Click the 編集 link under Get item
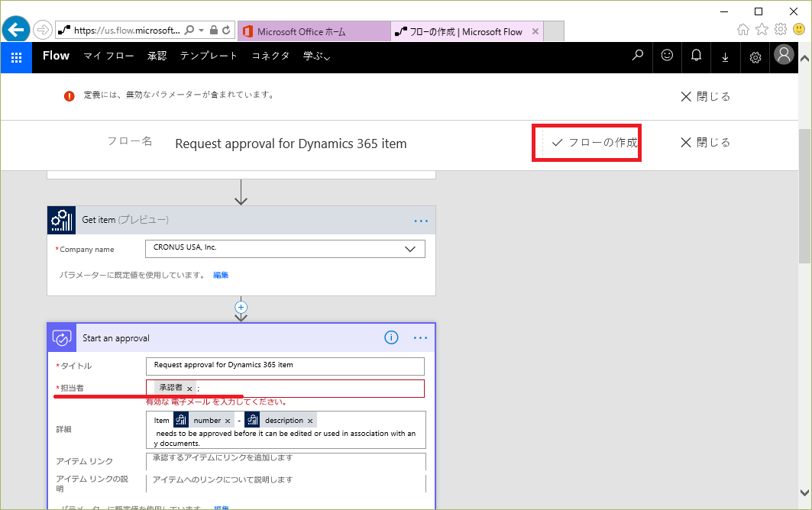 [221, 275]
